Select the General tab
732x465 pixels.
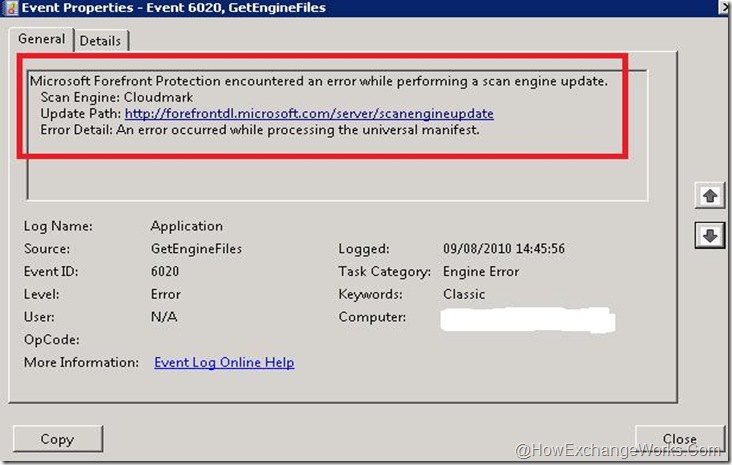tap(41, 39)
